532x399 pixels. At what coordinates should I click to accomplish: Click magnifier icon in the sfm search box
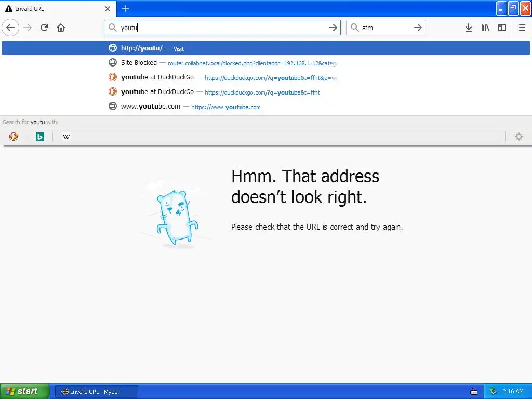354,28
